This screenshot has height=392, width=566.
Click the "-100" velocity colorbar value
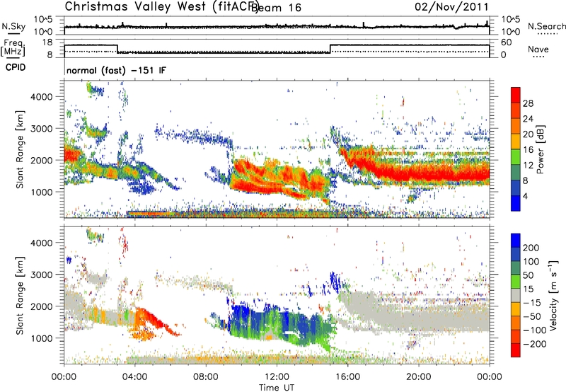click(535, 330)
